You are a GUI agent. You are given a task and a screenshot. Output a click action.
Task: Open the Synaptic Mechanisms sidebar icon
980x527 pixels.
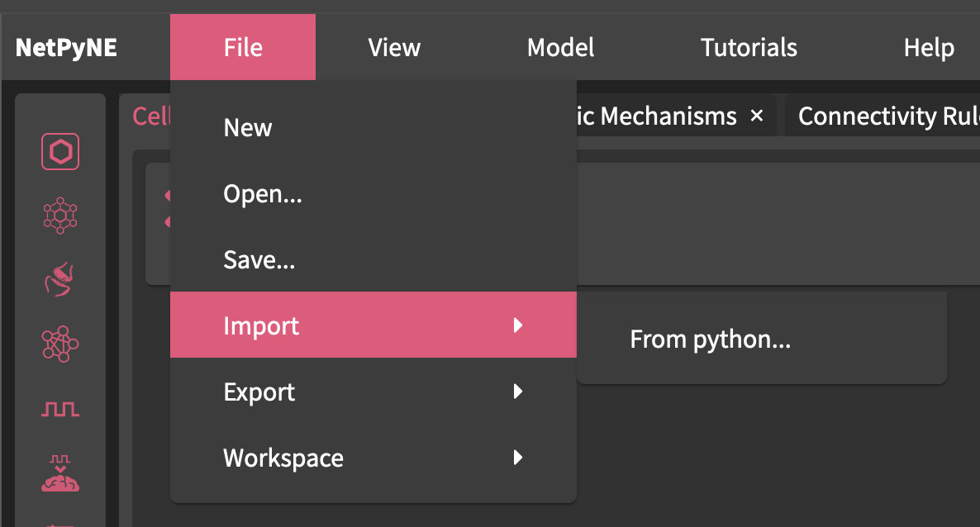(x=60, y=279)
